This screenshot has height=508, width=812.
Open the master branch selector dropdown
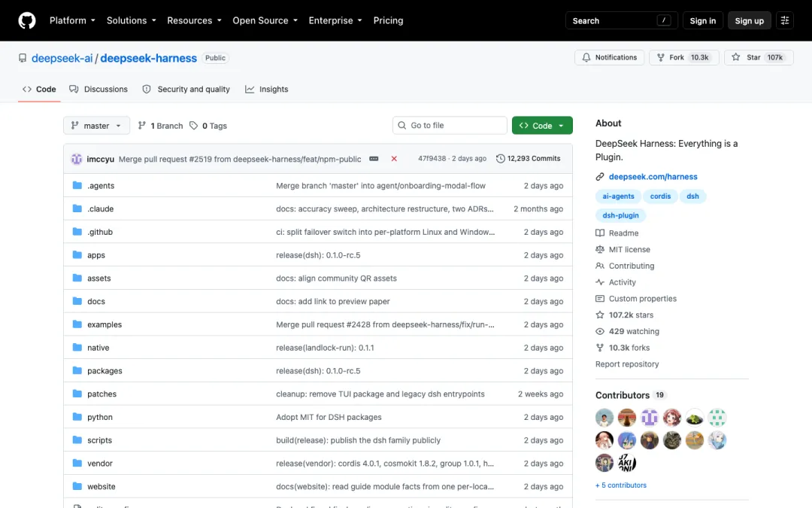tap(97, 126)
